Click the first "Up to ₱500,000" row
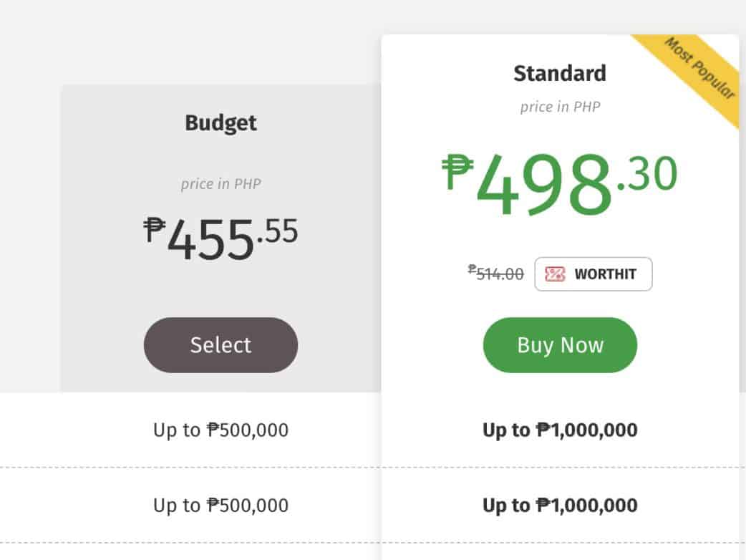Viewport: 746px width, 560px height. (x=221, y=430)
